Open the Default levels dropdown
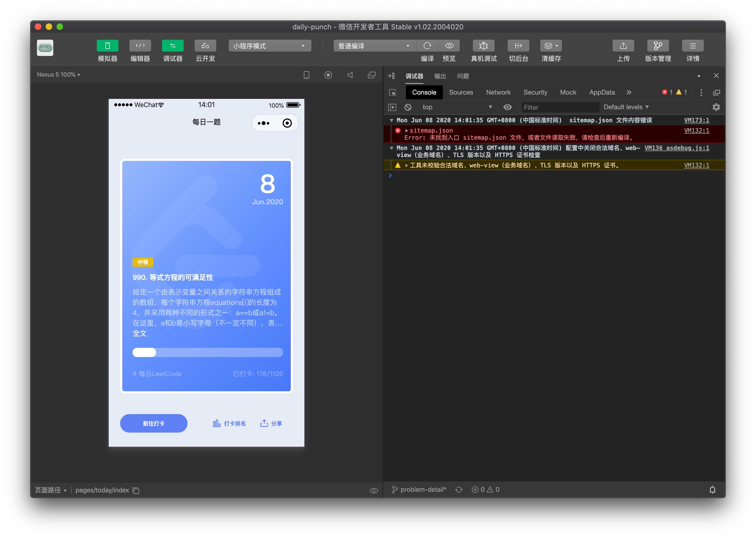Screen dimensions: 756x538 click(x=626, y=107)
